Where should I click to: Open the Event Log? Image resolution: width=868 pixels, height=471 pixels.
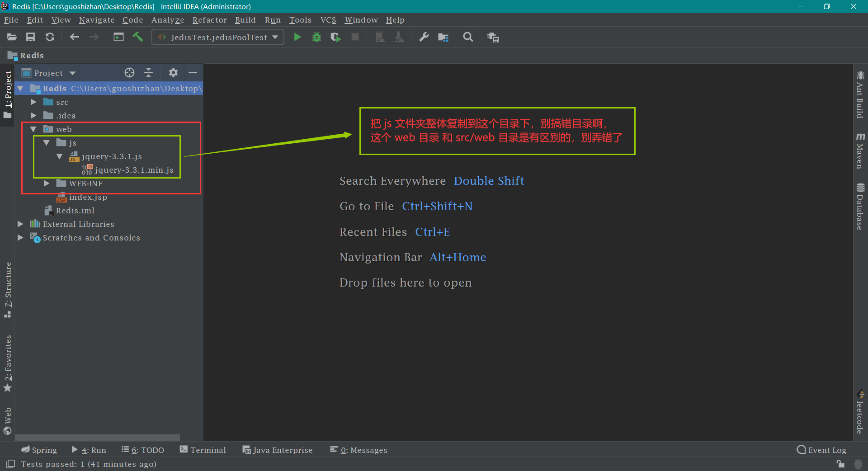point(821,450)
